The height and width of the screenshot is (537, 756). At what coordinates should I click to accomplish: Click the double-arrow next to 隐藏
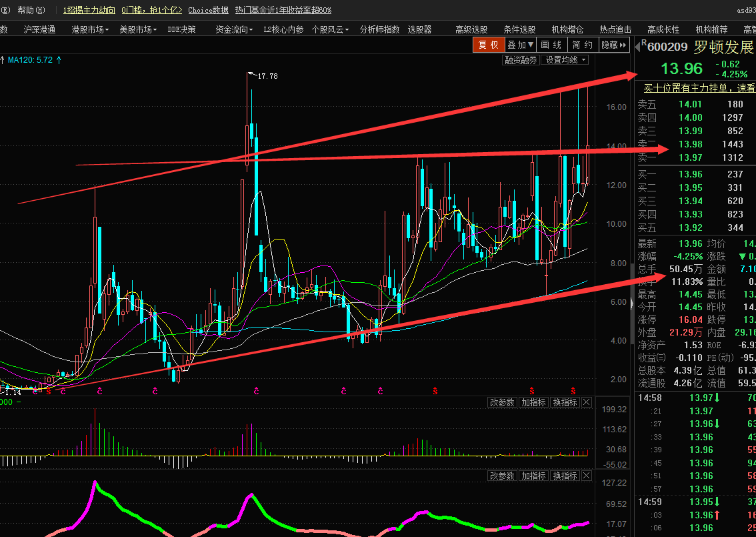623,45
